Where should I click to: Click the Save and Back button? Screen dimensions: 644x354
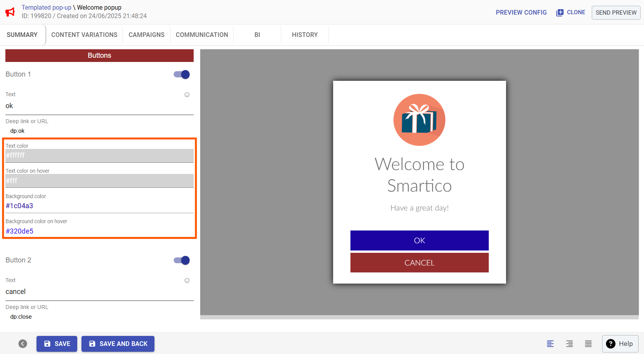118,344
